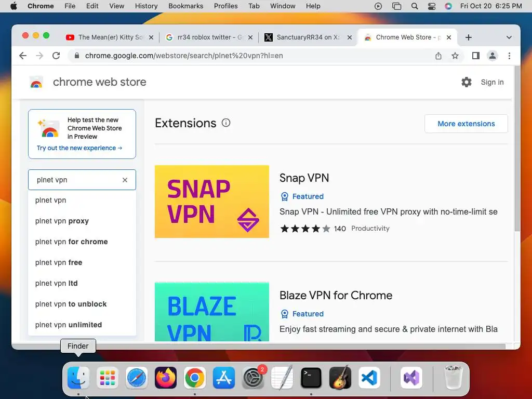
Task: Select suggestion 'plnet vpn unlimited'
Action: 82,325
